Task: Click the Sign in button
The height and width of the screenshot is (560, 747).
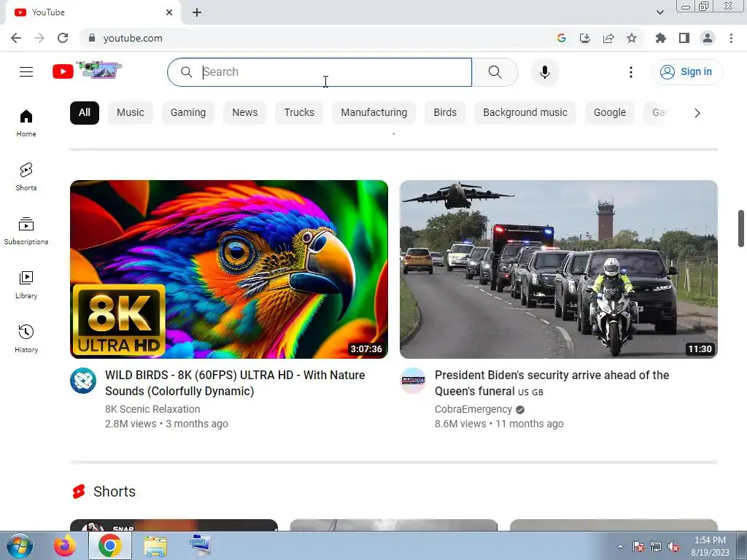Action: [x=686, y=72]
